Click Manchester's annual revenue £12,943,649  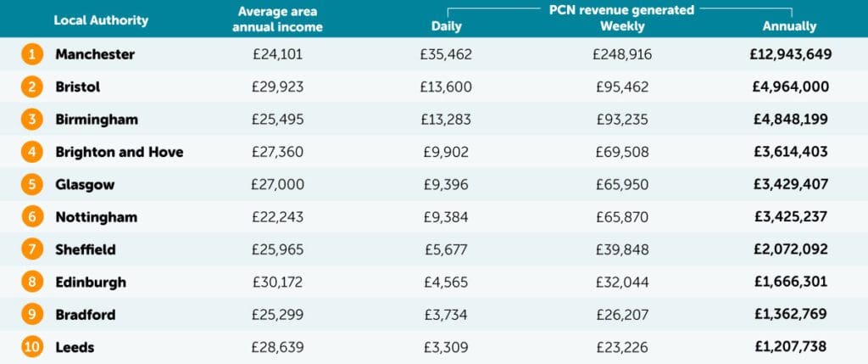coord(790,54)
